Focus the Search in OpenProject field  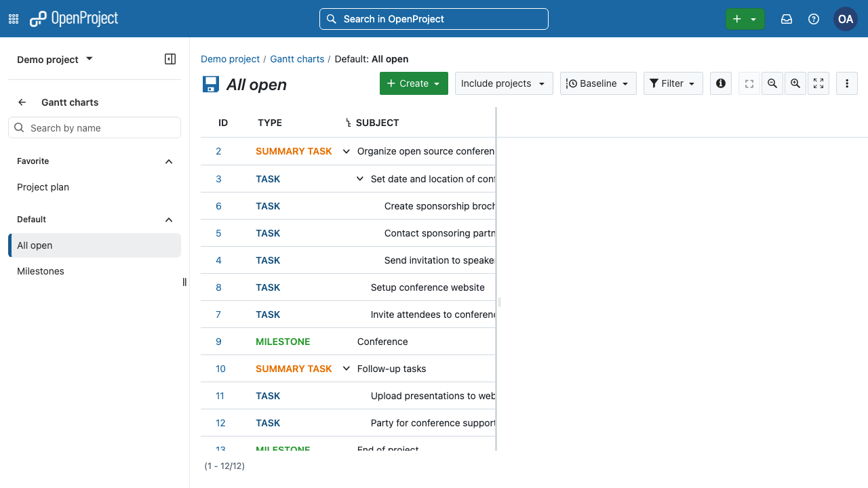pyautogui.click(x=434, y=19)
